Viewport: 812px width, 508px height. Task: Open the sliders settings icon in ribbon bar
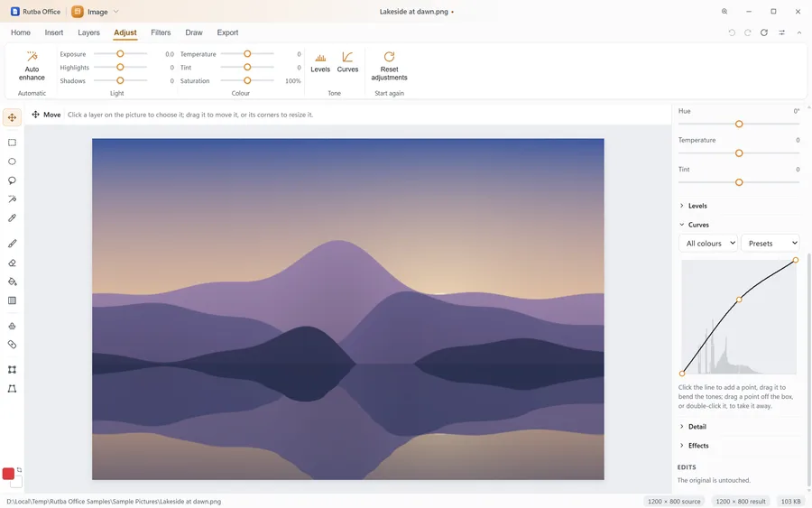point(781,32)
